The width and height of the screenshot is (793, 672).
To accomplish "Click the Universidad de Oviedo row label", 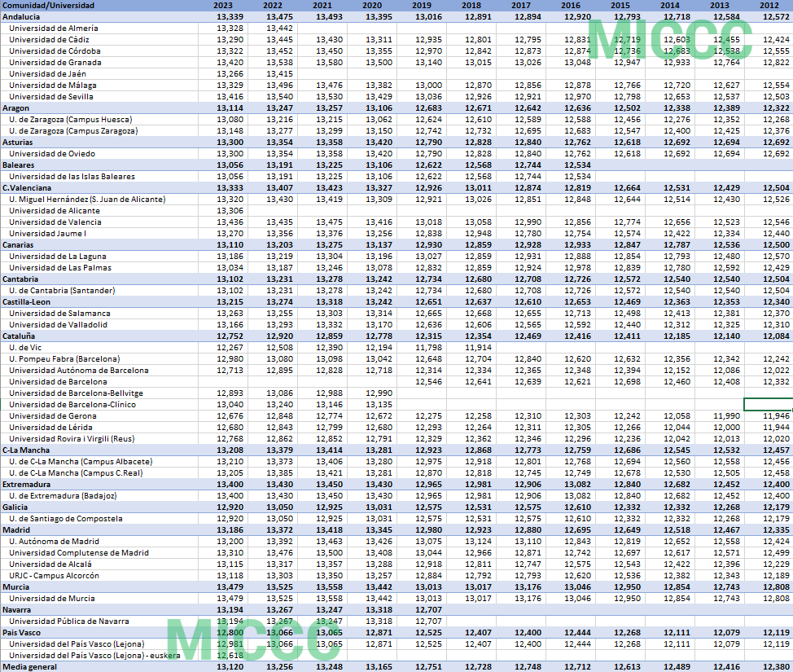I will (x=52, y=153).
